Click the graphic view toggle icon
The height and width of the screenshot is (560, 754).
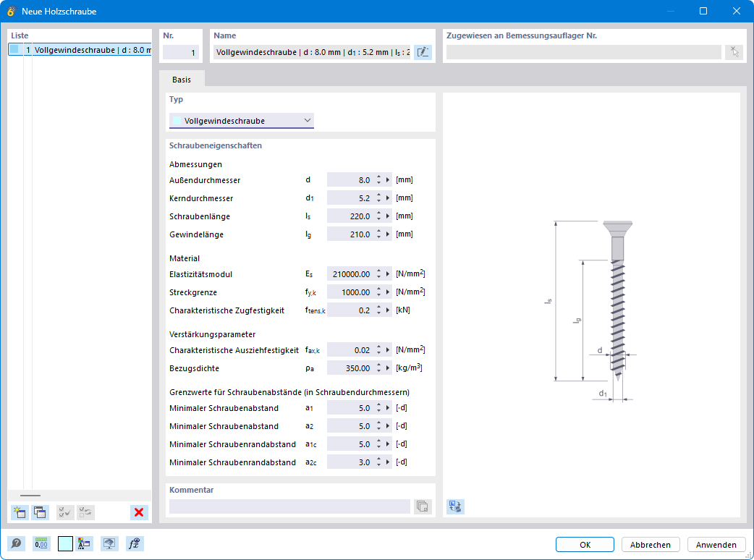pos(455,506)
